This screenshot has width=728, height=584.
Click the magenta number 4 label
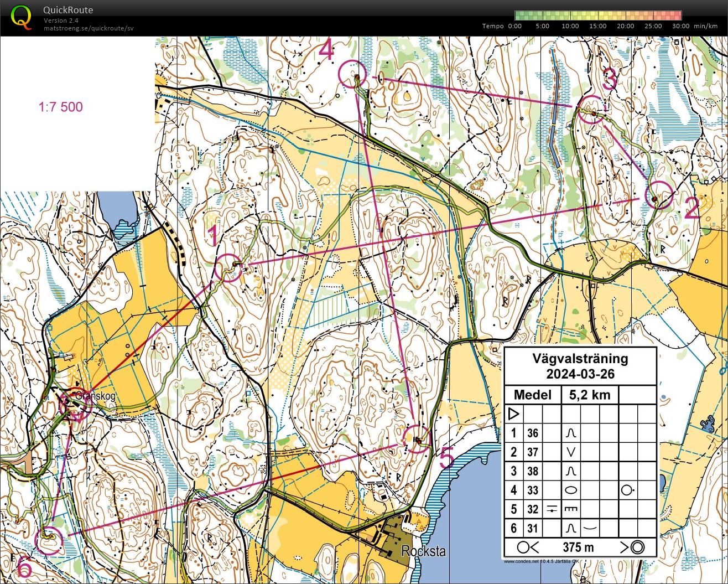(x=326, y=50)
